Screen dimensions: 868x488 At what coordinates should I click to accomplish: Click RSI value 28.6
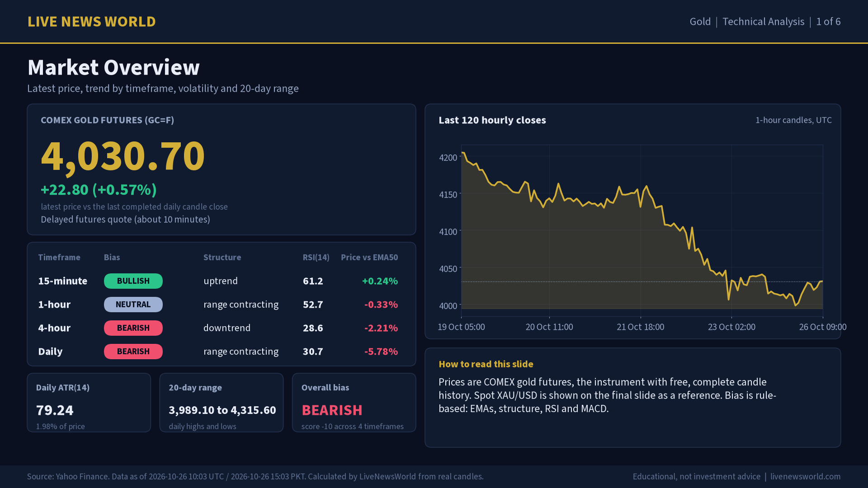(x=313, y=328)
